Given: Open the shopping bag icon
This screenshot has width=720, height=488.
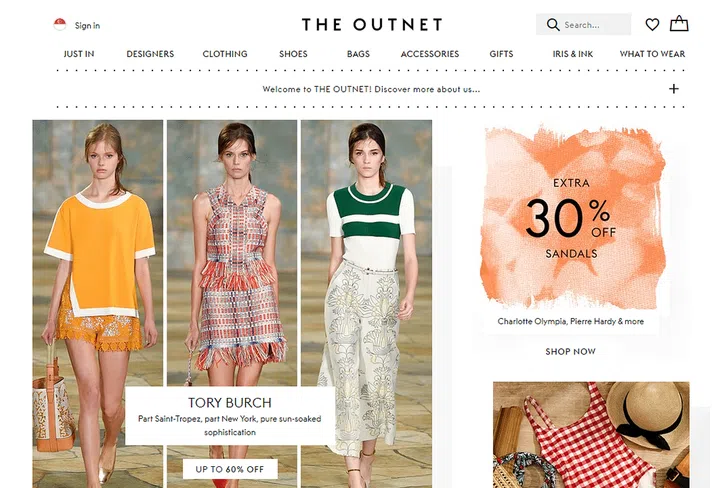Looking at the screenshot, I should [x=679, y=23].
